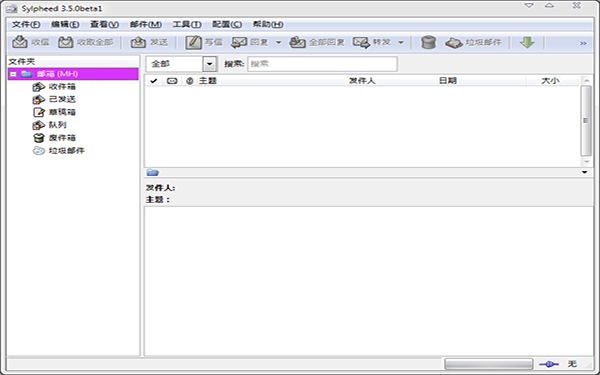Sort messages by 大小 column

click(x=551, y=81)
